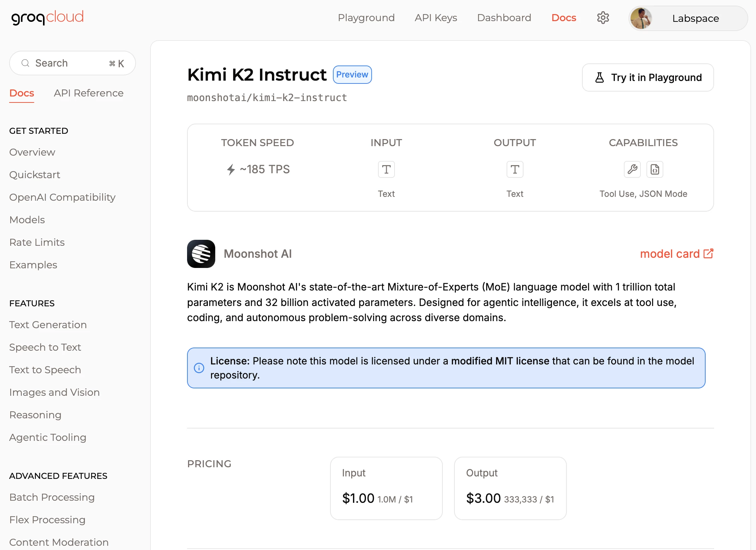756x550 pixels.
Task: Click Try it in Playground button
Action: [648, 77]
